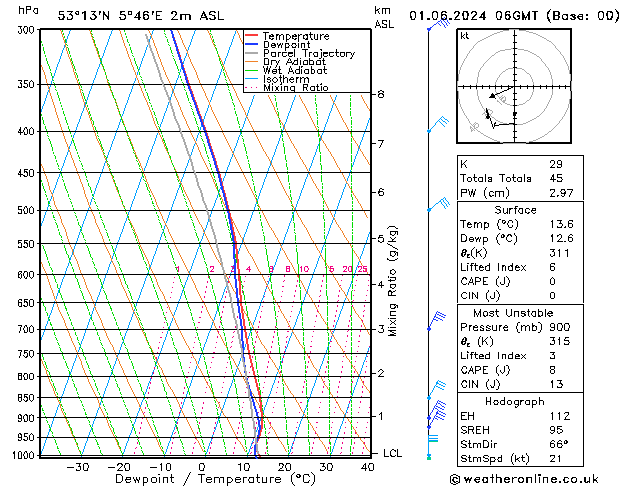Screen dimensions: 629x486
Task: Click the -10 temperature axis label
Action: (160, 467)
